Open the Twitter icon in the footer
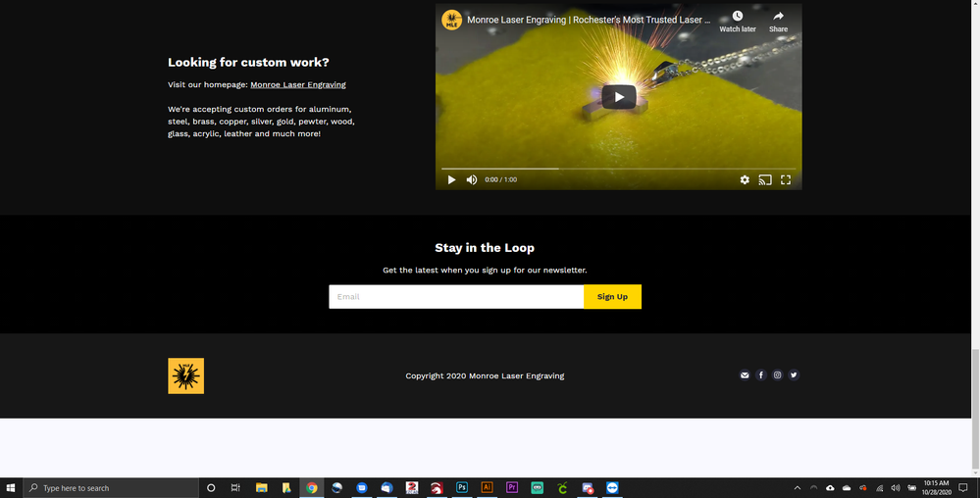Screen dimensions: 980x498 point(795,374)
